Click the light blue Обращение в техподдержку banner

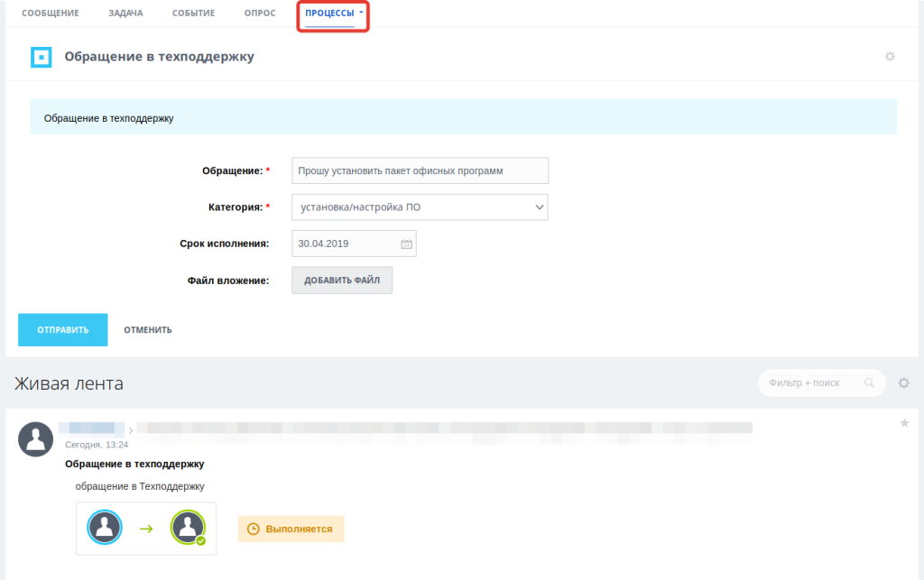pos(463,116)
